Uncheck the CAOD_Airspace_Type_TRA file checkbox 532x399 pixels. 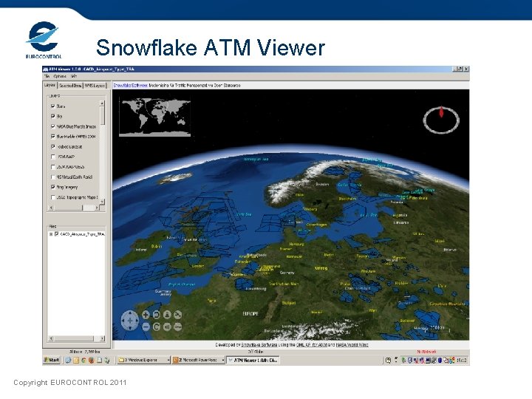(x=57, y=234)
